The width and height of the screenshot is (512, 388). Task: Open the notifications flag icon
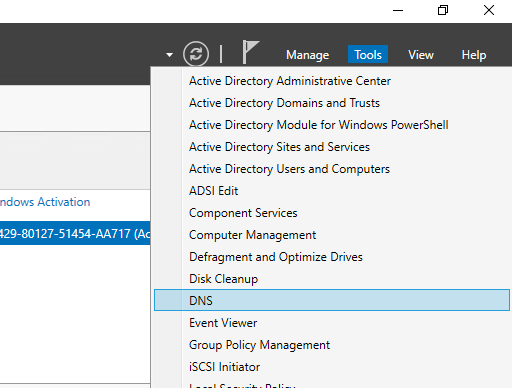coord(250,52)
